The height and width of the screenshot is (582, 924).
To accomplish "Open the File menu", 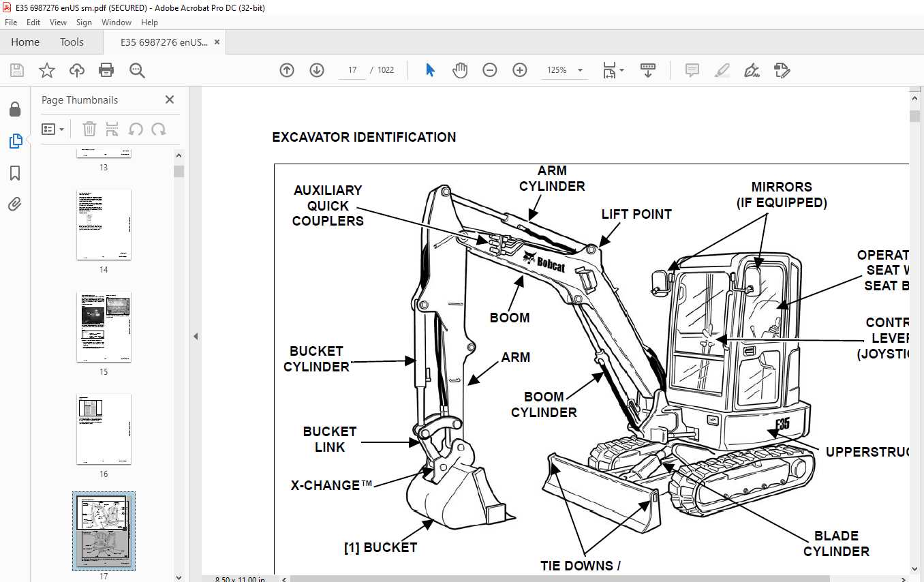I will pyautogui.click(x=11, y=22).
